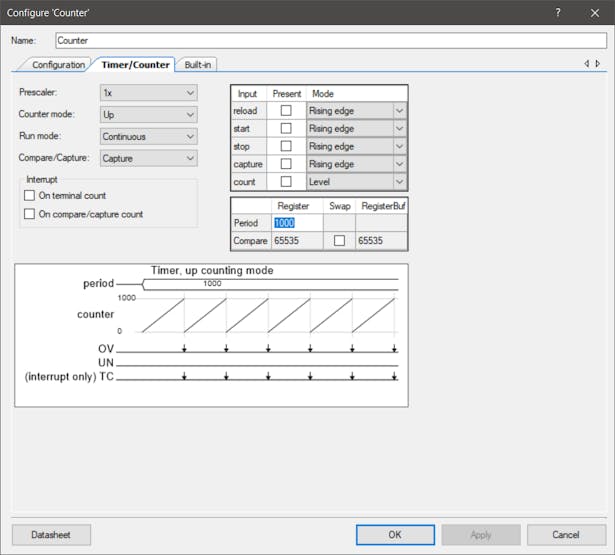Open the Run mode dropdown
Image resolution: width=615 pixels, height=555 pixels.
(148, 136)
